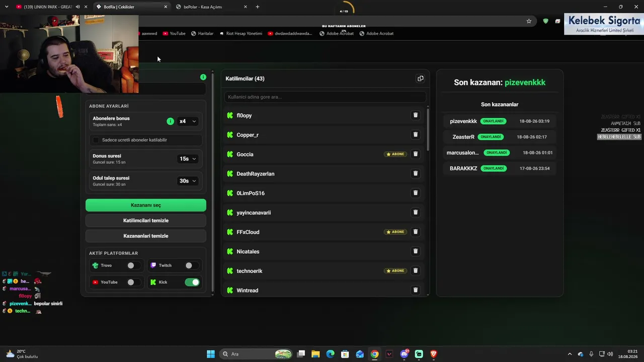This screenshot has height=362, width=644.
Task: Click Katilimcilari temizle button
Action: pyautogui.click(x=146, y=221)
